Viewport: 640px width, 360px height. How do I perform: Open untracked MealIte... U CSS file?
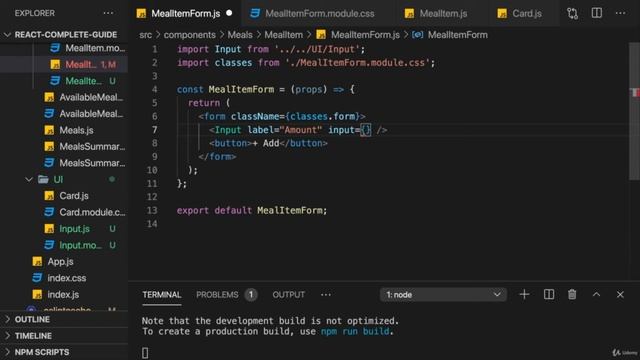64,81
